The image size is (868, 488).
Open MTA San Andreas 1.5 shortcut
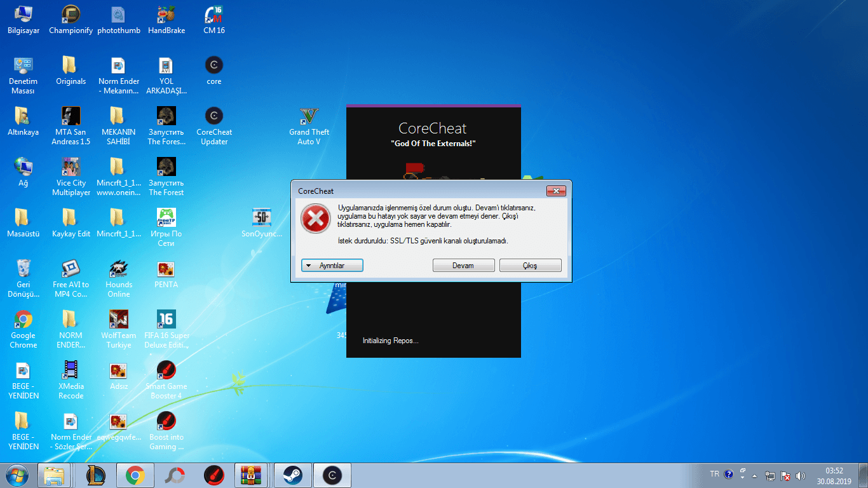click(71, 126)
